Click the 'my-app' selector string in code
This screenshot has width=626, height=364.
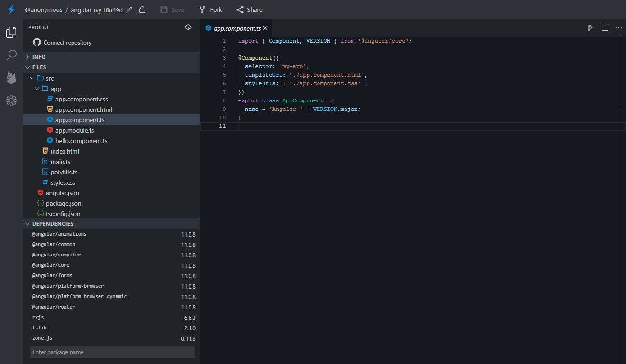click(294, 66)
